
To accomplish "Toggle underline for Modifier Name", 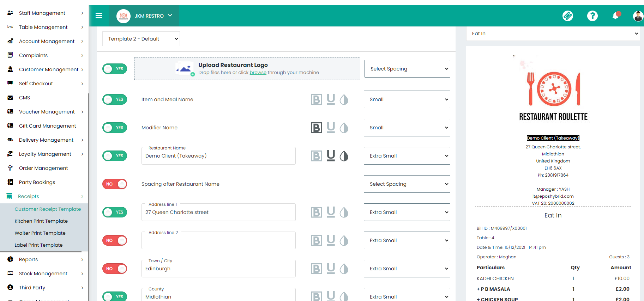I will (x=331, y=128).
